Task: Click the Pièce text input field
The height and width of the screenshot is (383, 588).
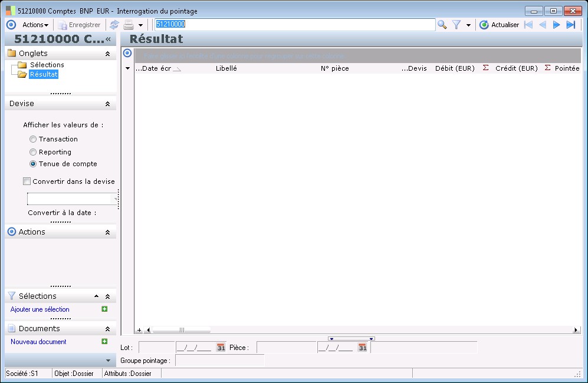Action: (x=287, y=348)
